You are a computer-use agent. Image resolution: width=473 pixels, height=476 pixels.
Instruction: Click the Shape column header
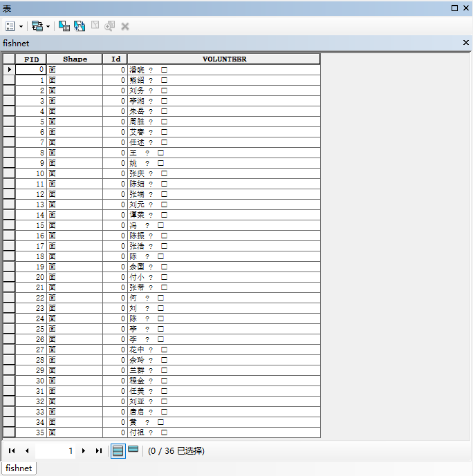click(x=75, y=59)
